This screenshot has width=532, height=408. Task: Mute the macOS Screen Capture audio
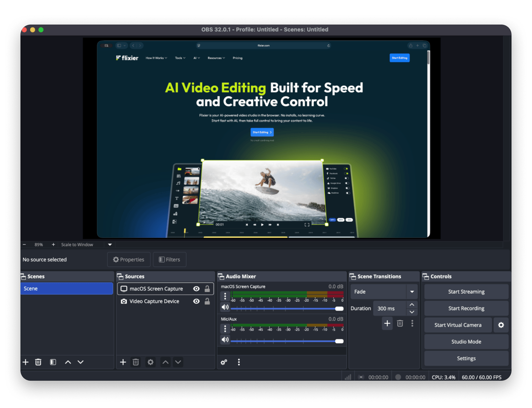(225, 307)
